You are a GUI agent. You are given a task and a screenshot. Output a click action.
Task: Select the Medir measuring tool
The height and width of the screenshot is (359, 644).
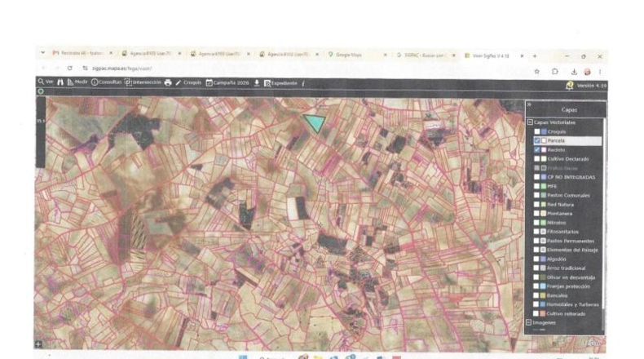point(77,82)
